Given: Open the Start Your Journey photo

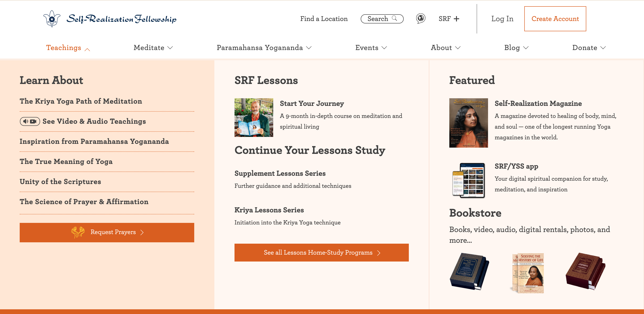Looking at the screenshot, I should 254,117.
